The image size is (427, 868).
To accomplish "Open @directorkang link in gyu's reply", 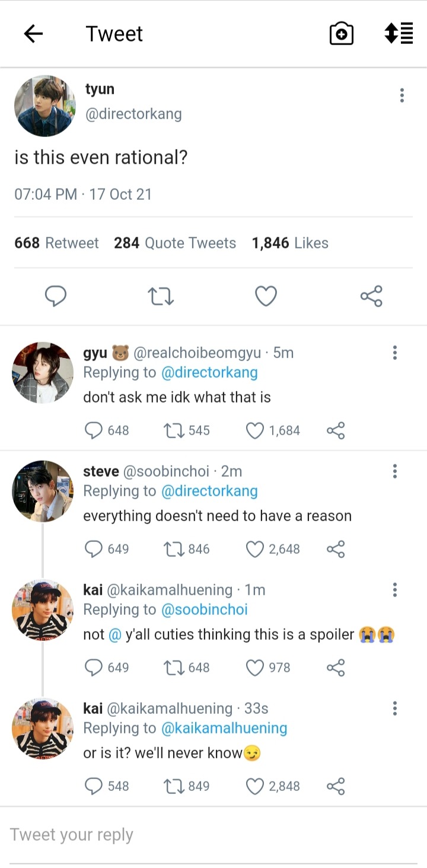I will 209,373.
